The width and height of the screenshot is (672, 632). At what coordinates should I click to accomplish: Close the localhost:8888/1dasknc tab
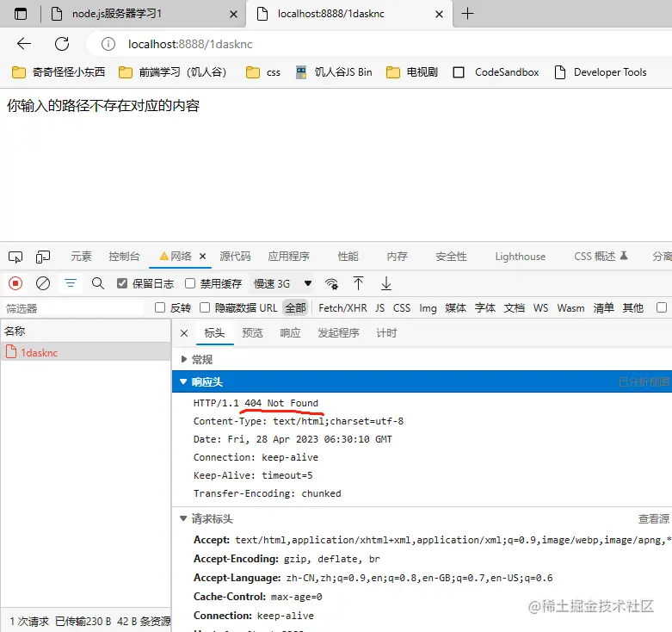[439, 14]
